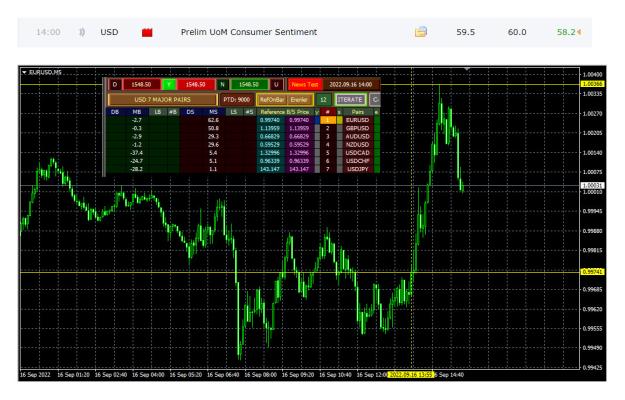Click the sound alert icon beside 14:00
Screen dimensions: 625x400
pos(81,32)
